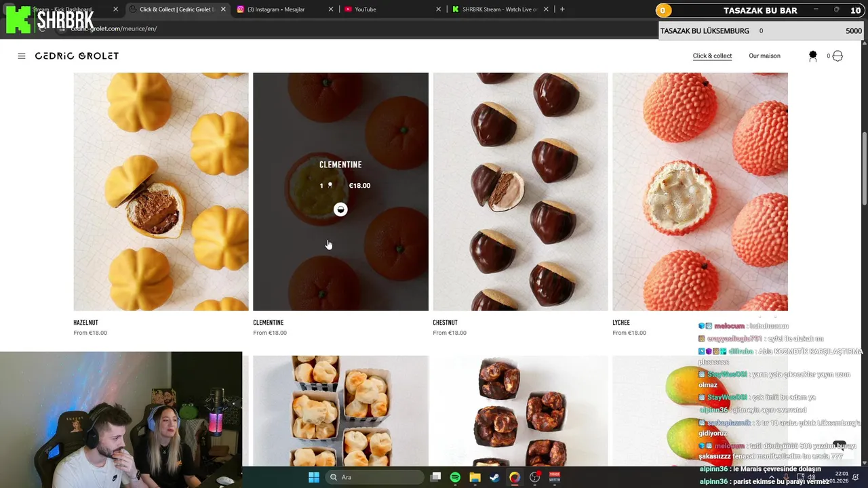
Task: Click 'From €18.00' under Hazelnut
Action: (90, 333)
